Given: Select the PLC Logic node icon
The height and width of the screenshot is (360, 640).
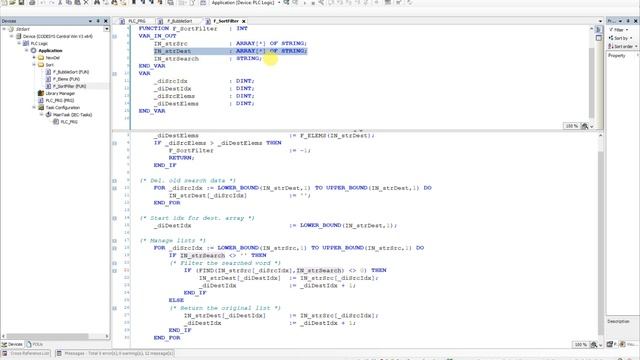Looking at the screenshot, I should click(x=26, y=43).
